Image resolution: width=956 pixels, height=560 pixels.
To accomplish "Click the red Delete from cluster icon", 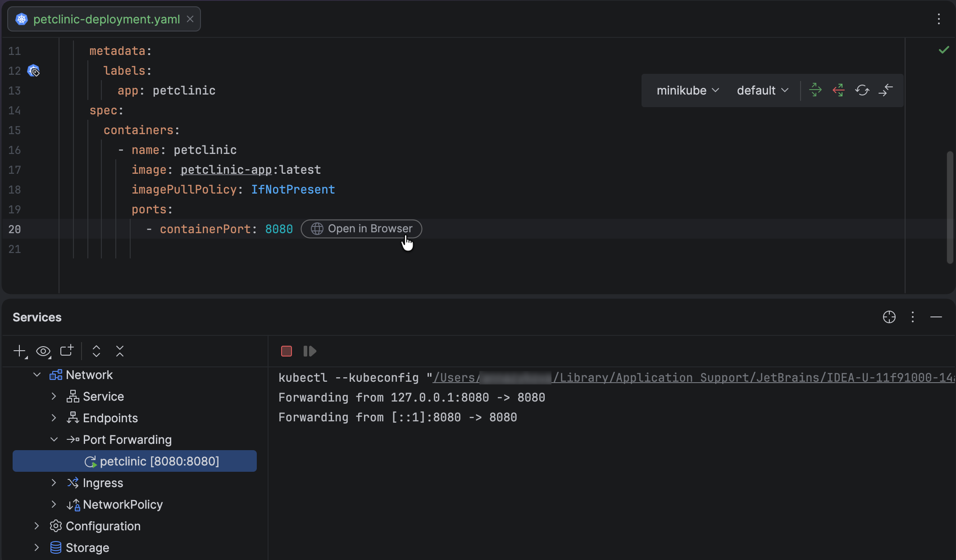I will [838, 90].
